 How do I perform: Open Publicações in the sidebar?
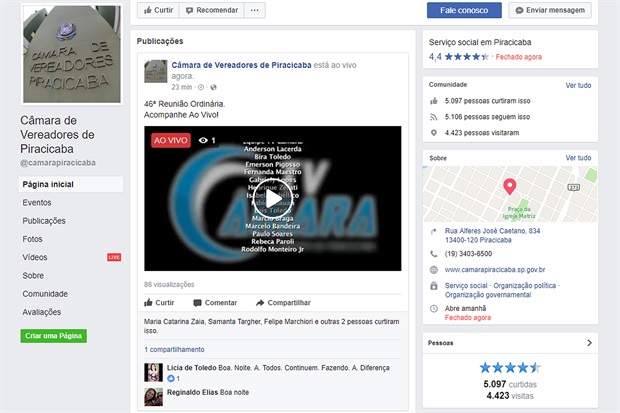point(44,221)
